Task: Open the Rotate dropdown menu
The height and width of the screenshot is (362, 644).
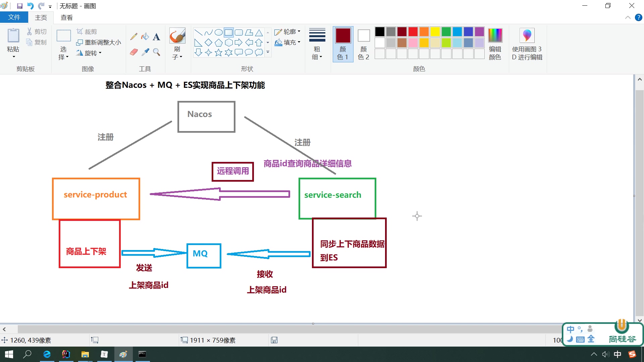Action: coord(89,53)
